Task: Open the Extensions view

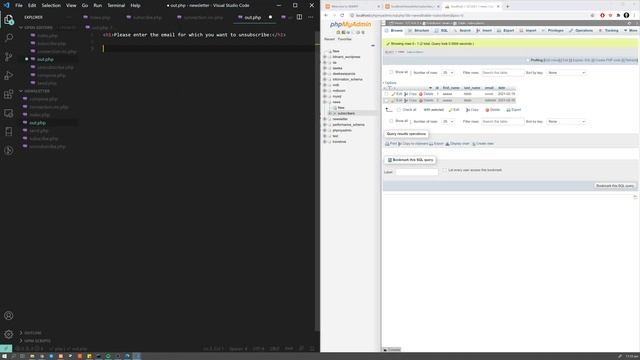Action: 9,94
